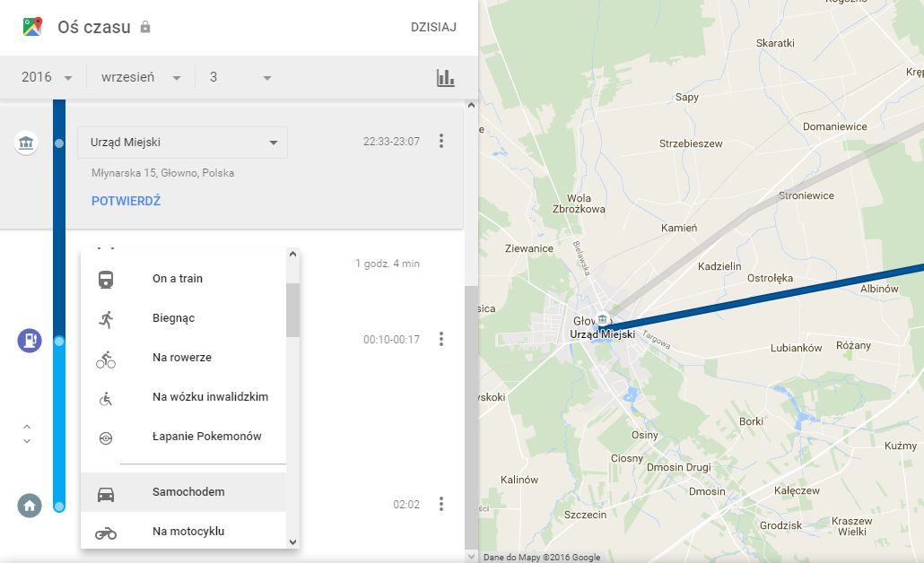Screen dimensions: 924x563
Task: Click the timeline panel scroll down arrow
Action: pyautogui.click(x=471, y=556)
